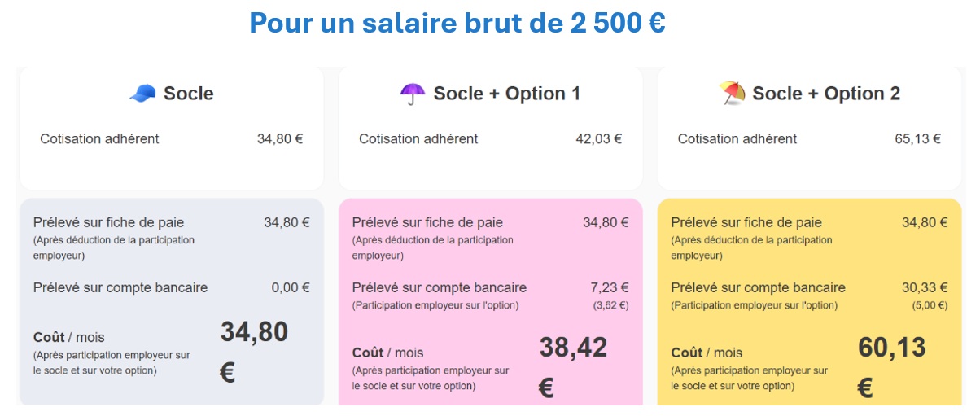Click the 38,42 monthly cost figure
This screenshot has height=416, width=980.
point(573,348)
